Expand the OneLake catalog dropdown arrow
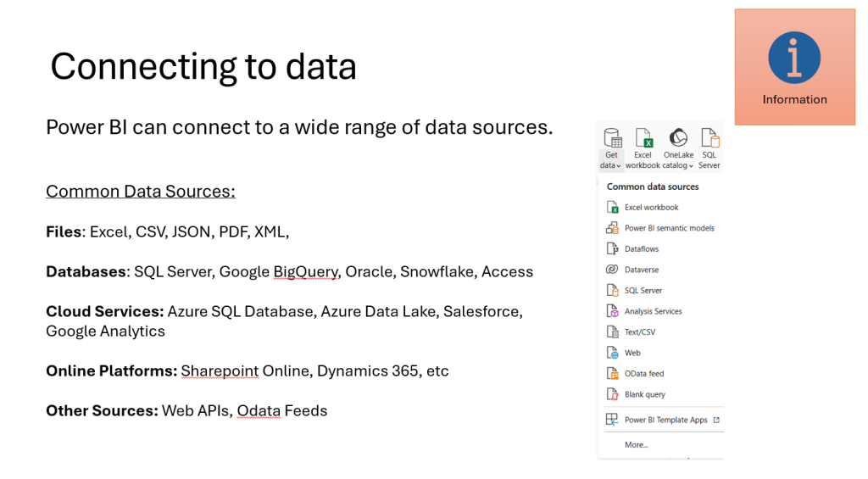This screenshot has height=479, width=868. click(x=691, y=165)
